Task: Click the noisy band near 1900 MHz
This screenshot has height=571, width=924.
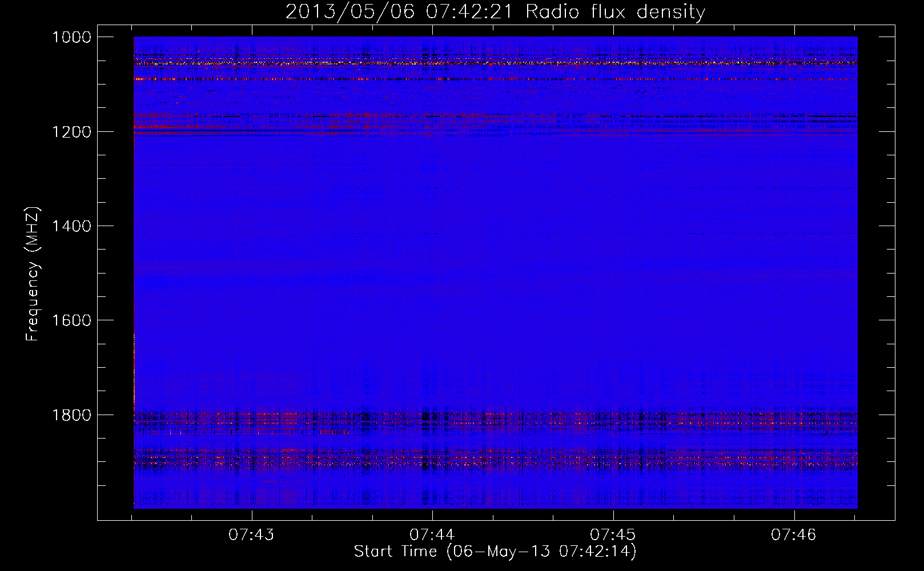Action: [x=495, y=459]
